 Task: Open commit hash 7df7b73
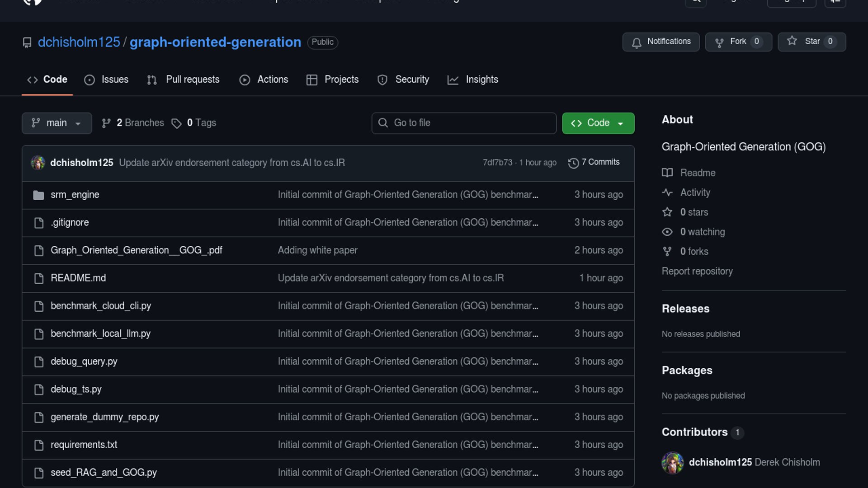pyautogui.click(x=497, y=163)
